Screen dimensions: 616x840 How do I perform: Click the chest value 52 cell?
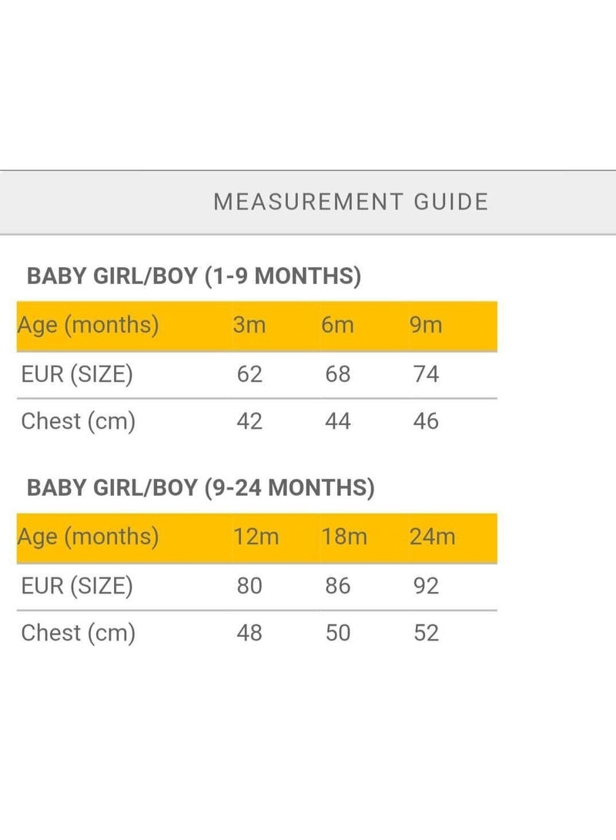(426, 633)
